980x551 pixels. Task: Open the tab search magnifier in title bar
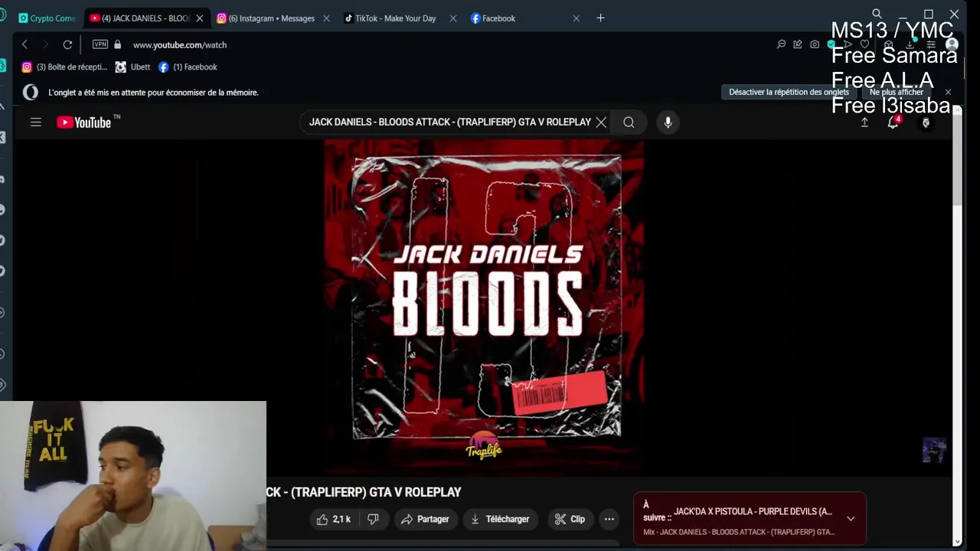pyautogui.click(x=877, y=14)
